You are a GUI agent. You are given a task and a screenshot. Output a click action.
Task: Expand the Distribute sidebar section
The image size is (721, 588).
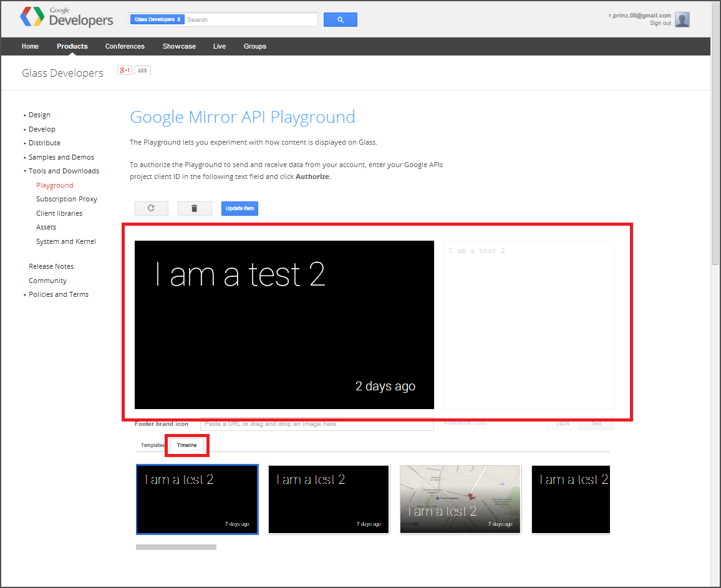tap(44, 143)
